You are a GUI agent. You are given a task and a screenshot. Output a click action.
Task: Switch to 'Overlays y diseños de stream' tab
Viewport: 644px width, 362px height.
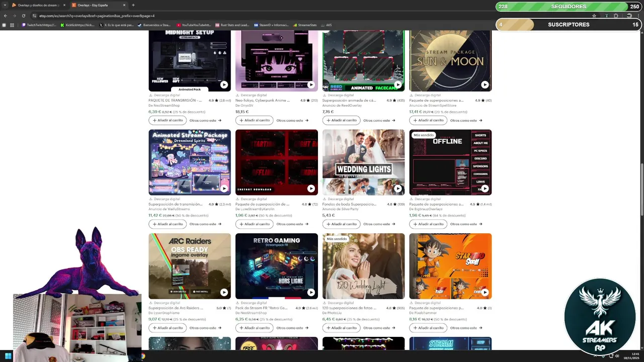(38, 5)
